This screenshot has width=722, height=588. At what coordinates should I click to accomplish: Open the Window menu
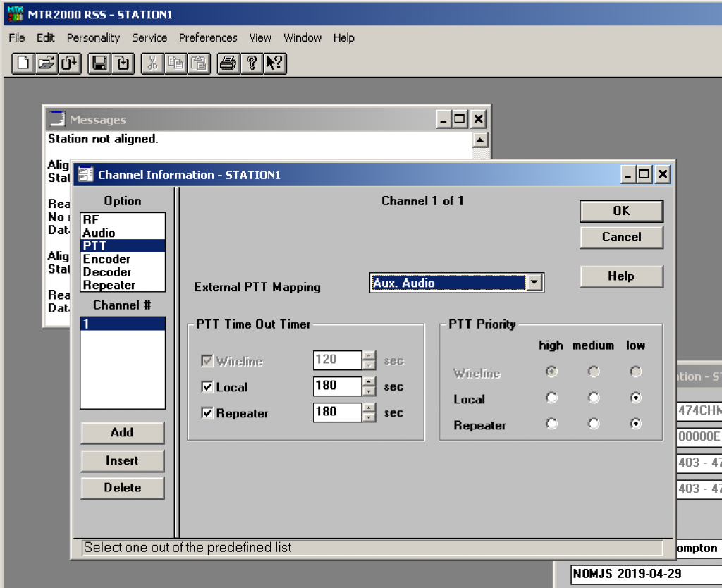click(302, 38)
